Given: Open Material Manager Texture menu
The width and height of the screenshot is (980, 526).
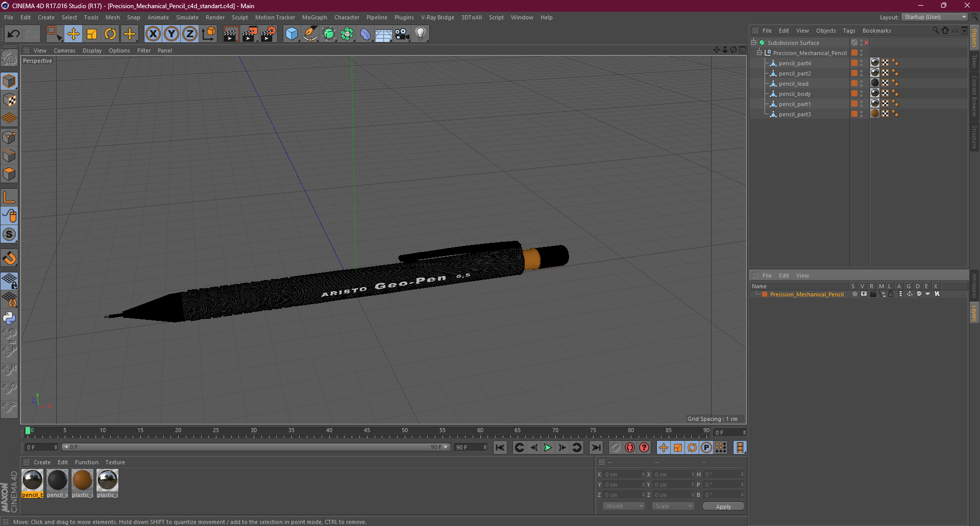Looking at the screenshot, I should 115,462.
